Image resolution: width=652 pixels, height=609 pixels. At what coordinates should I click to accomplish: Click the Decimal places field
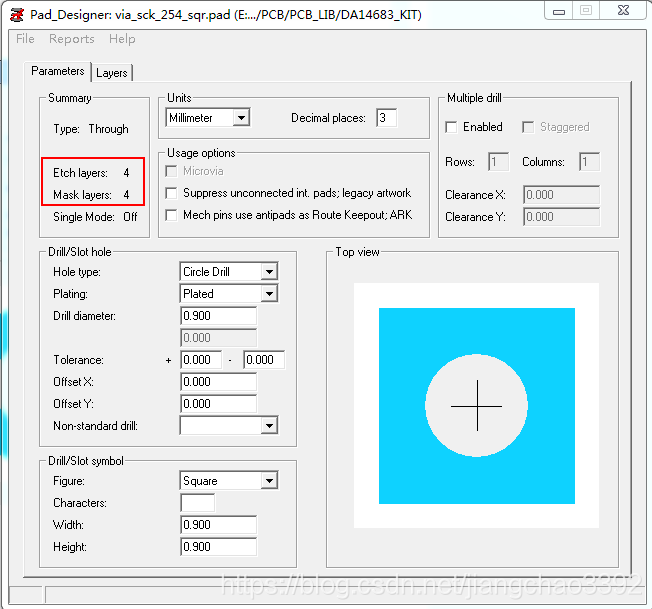[386, 118]
